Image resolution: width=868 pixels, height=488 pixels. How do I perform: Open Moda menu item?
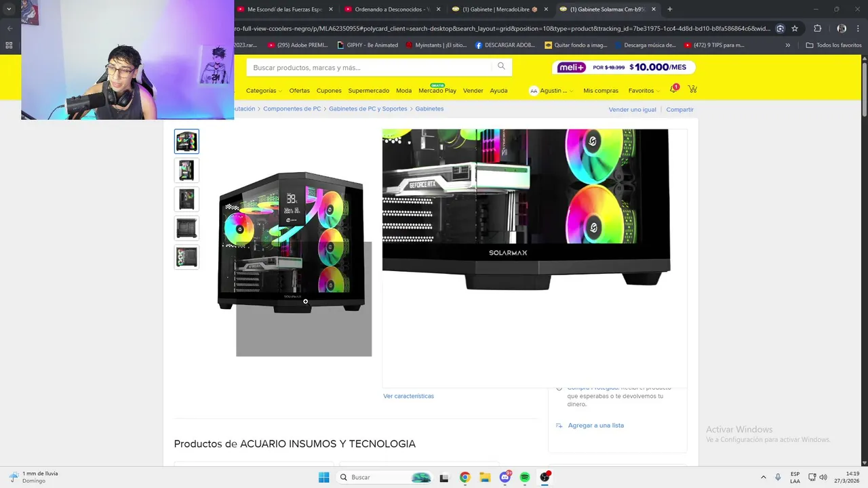[x=403, y=90]
